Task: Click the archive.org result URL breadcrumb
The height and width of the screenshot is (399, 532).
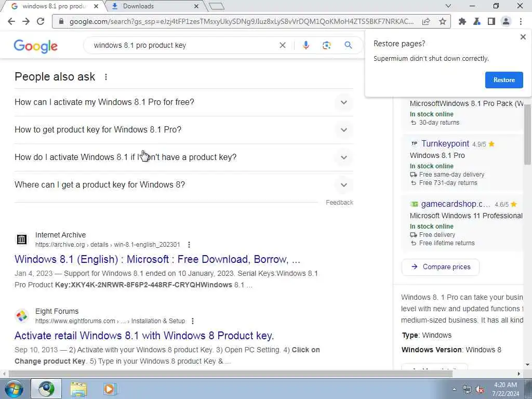Action: click(x=108, y=245)
